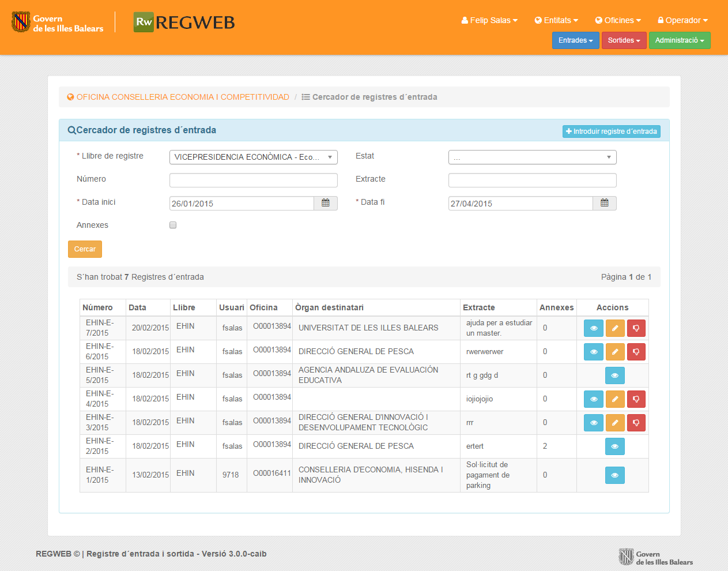Image resolution: width=728 pixels, height=571 pixels.
Task: Click the Cercar search button
Action: 85,249
